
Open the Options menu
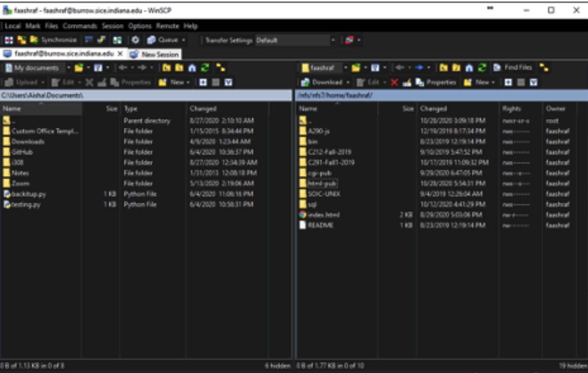click(140, 26)
